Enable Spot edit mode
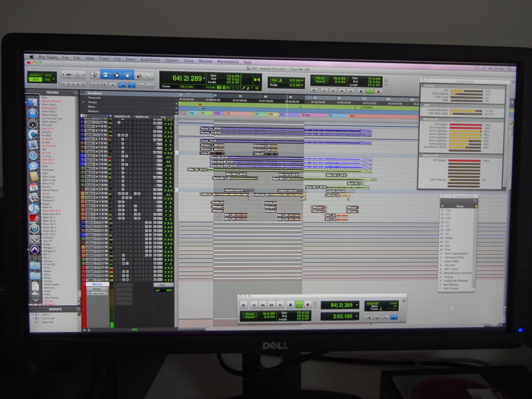The image size is (532, 399). click(x=49, y=75)
